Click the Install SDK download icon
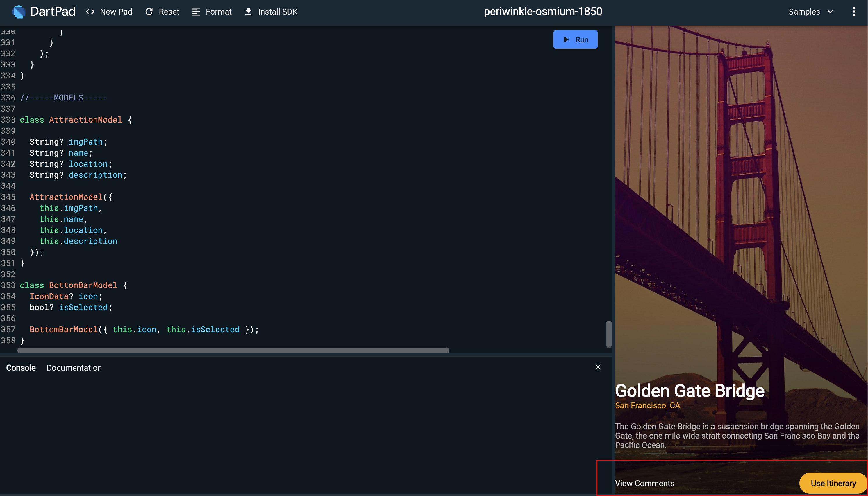The image size is (868, 496). coord(249,12)
